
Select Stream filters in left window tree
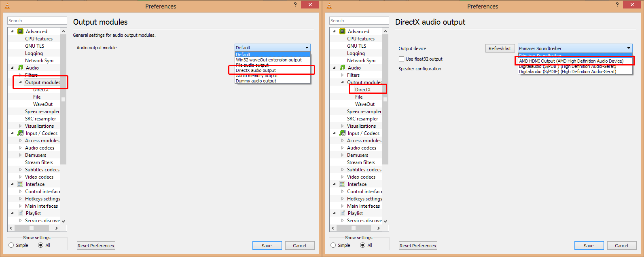pyautogui.click(x=39, y=162)
